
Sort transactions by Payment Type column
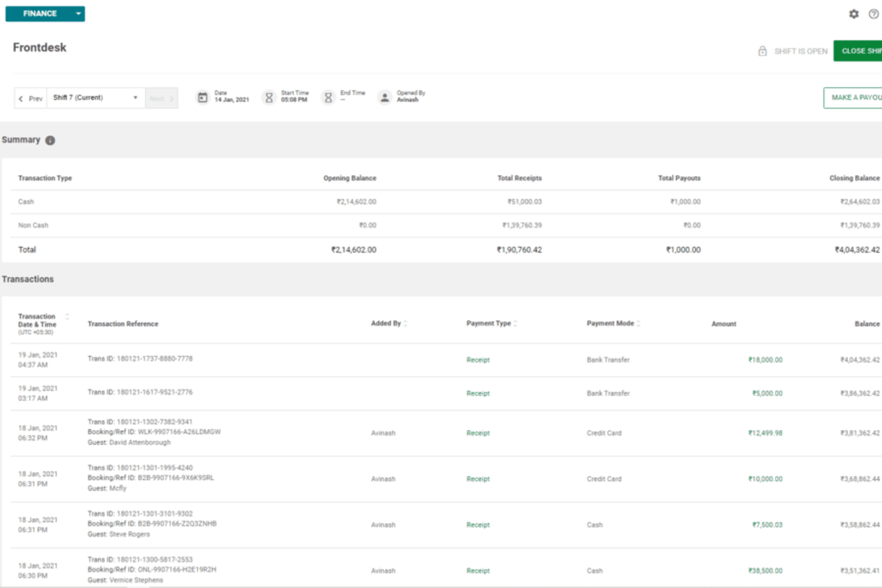[x=515, y=323]
